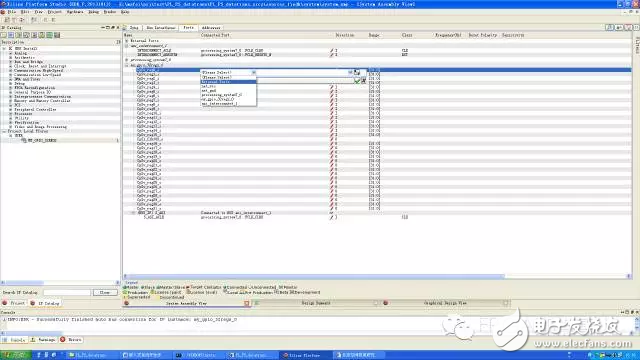Expand Bus and Bridge category

pyautogui.click(x=11, y=62)
